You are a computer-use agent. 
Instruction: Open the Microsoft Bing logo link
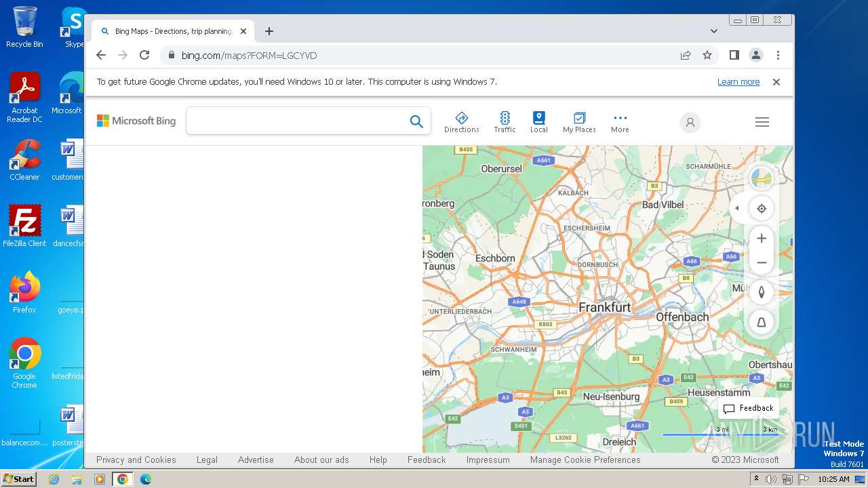pos(136,121)
